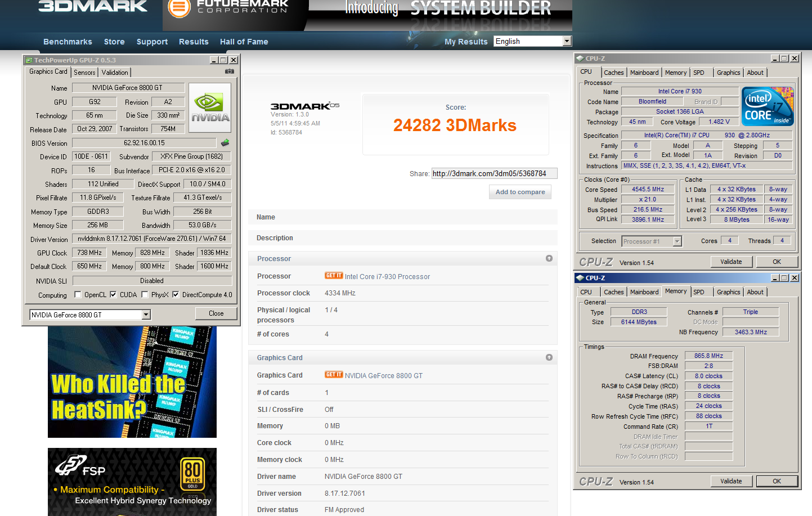The height and width of the screenshot is (516, 812).
Task: Click the Share URL input field
Action: [x=494, y=173]
